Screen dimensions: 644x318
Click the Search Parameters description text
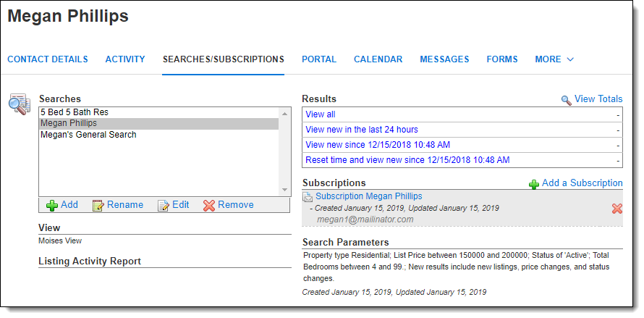(x=457, y=267)
